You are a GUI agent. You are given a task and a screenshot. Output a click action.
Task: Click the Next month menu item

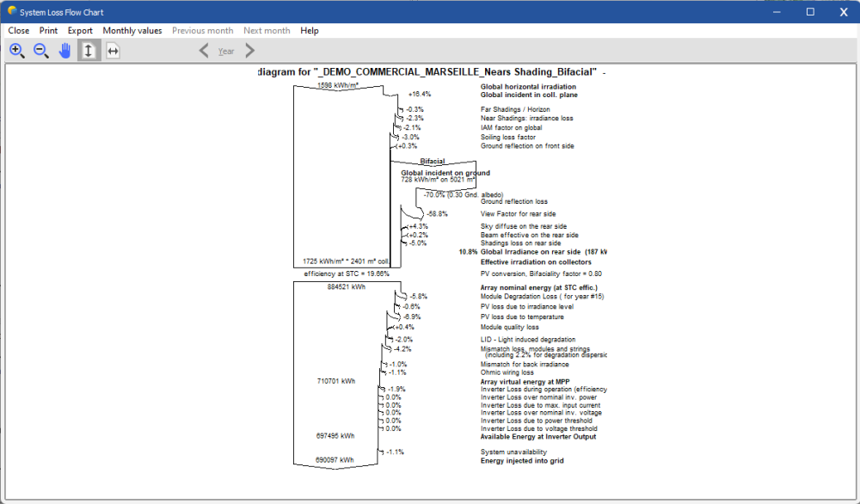click(x=267, y=30)
